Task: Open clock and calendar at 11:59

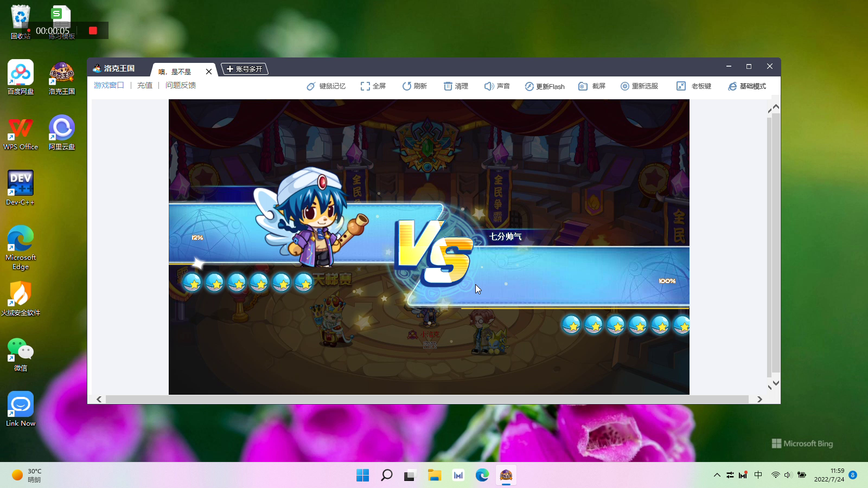Action: click(x=829, y=475)
